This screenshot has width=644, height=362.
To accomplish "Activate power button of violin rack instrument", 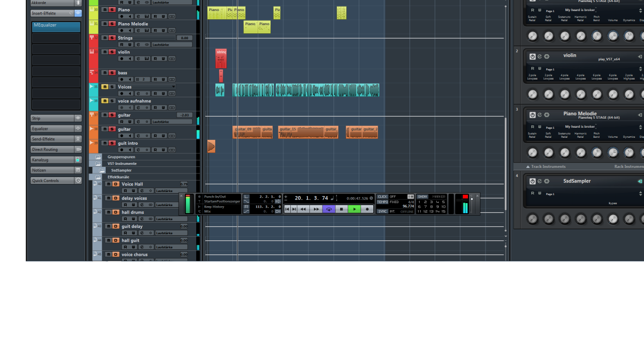I will coord(532,56).
